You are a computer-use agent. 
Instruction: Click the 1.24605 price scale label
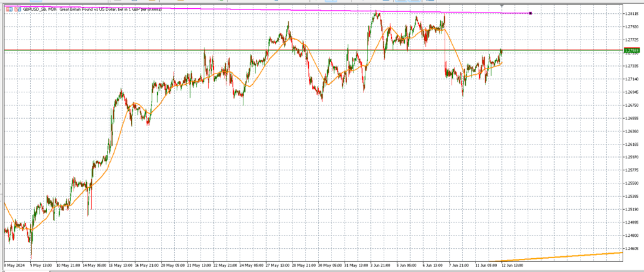[631, 249]
